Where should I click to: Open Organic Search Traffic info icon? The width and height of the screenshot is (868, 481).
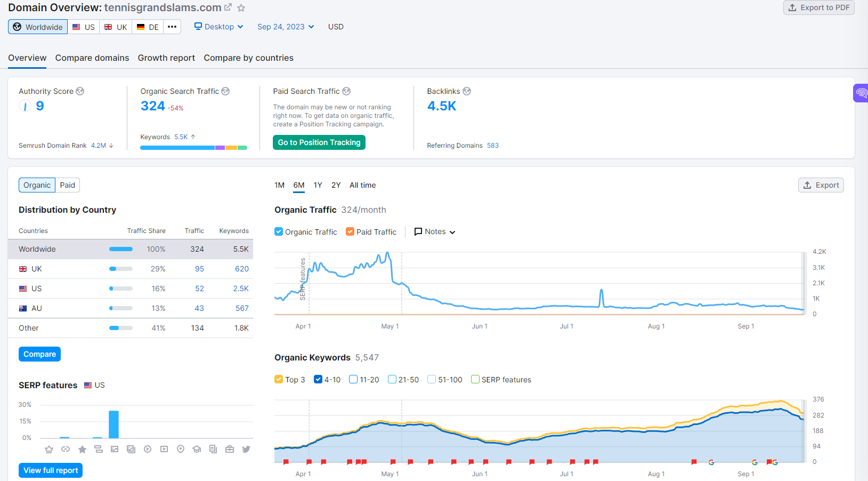tap(225, 91)
